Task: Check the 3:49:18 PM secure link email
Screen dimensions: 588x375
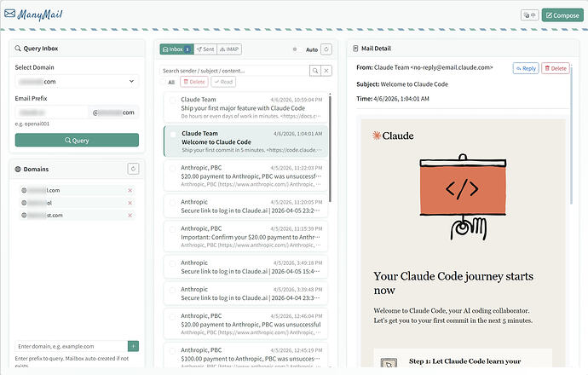Action: tap(172, 263)
